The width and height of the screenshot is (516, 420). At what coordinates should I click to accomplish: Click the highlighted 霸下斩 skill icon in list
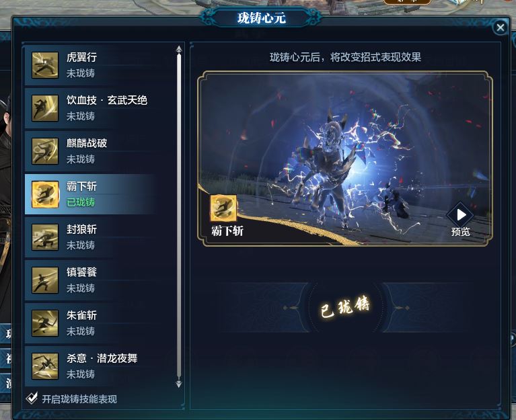click(45, 194)
